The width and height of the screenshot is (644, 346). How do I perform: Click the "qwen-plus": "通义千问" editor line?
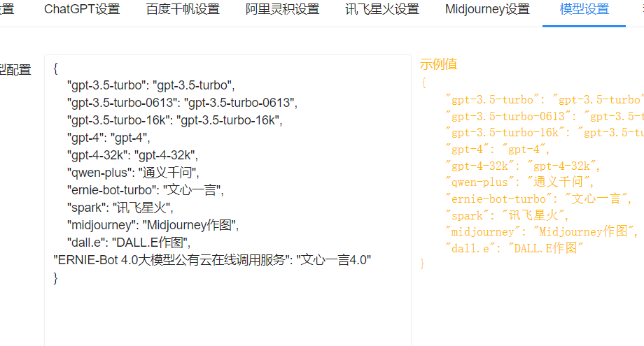[x=133, y=173]
